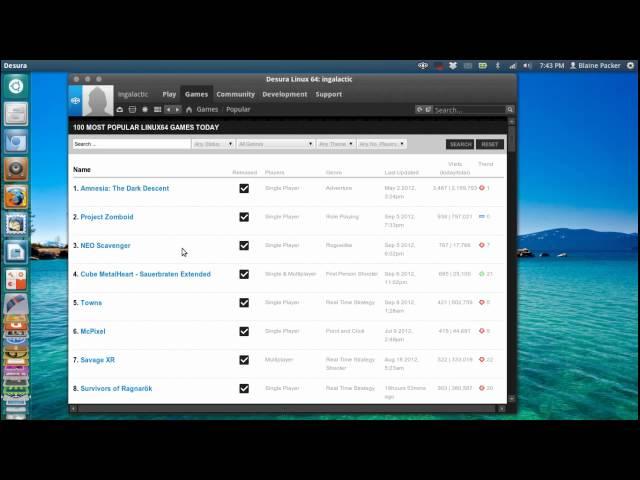The width and height of the screenshot is (640, 480).
Task: Click the game list Search field
Action: point(131,144)
